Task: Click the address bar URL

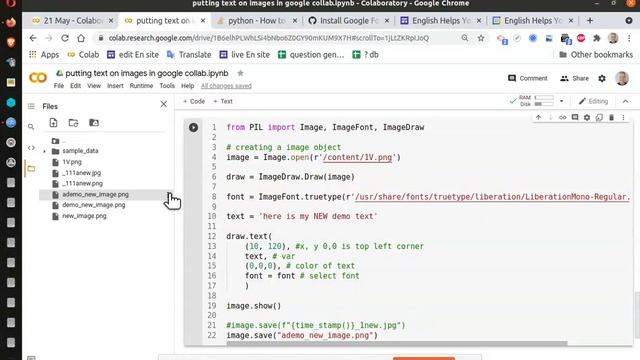Action: tap(269, 38)
